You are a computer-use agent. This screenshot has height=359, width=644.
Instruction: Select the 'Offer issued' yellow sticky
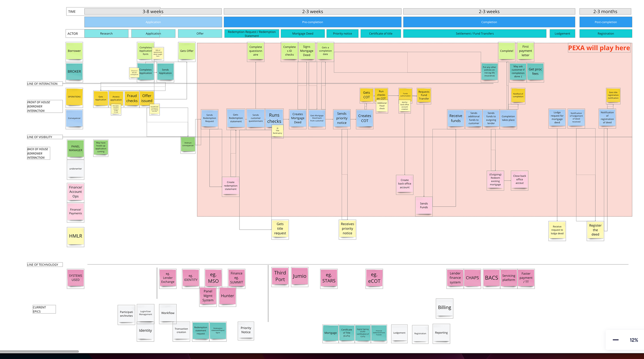coord(147,98)
